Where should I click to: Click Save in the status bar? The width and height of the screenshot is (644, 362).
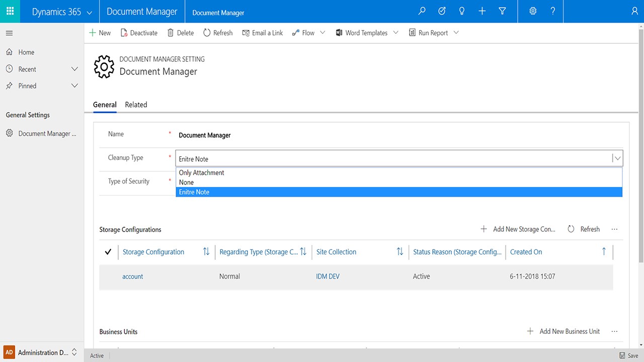(x=629, y=355)
